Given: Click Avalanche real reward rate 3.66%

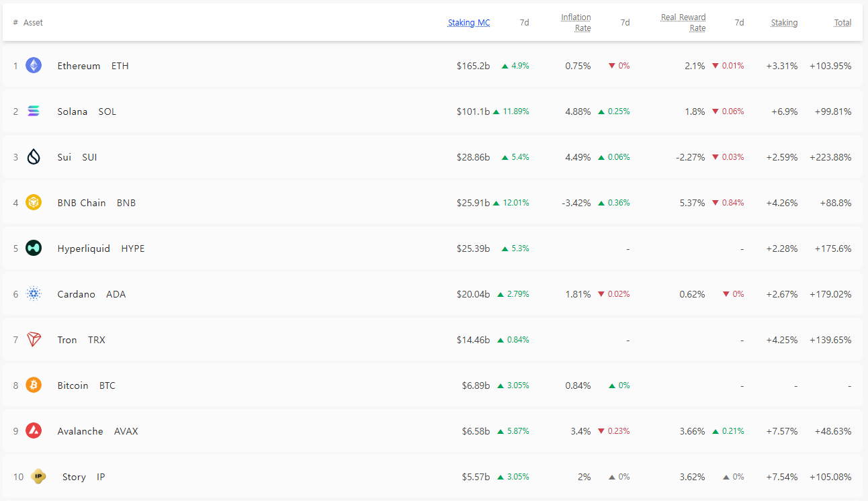Looking at the screenshot, I should coord(692,431).
